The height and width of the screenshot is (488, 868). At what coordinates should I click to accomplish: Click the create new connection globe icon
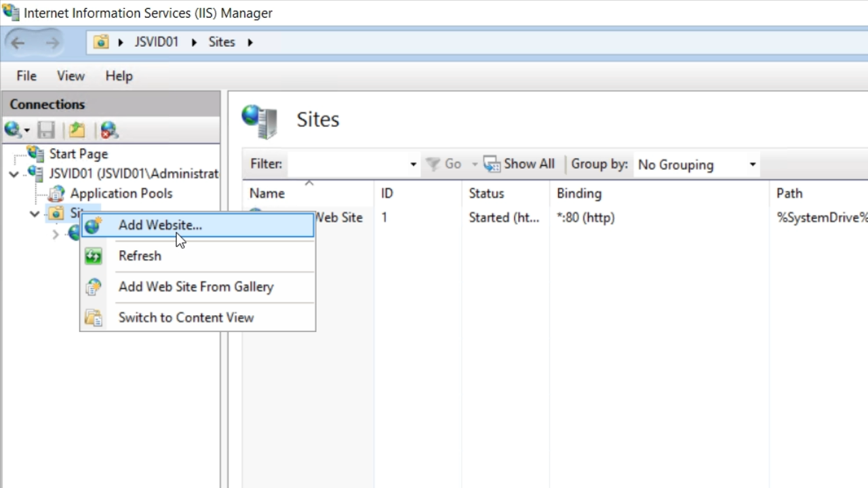[x=14, y=129]
